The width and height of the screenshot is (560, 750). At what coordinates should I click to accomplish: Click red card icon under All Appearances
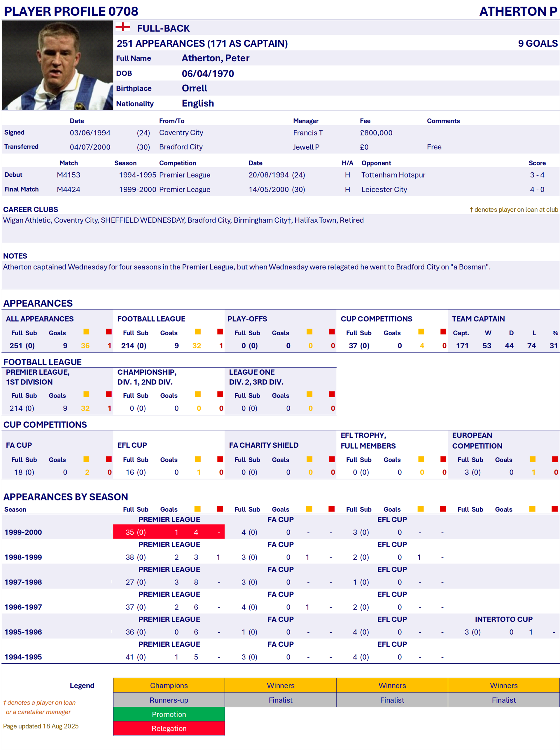(x=109, y=332)
